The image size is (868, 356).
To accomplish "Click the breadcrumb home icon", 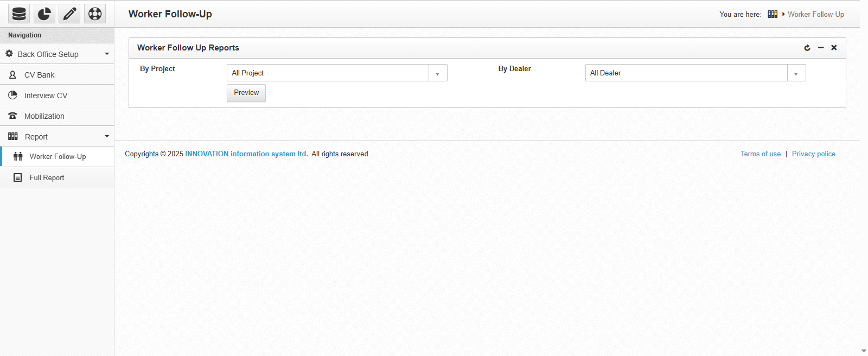I will pos(773,14).
